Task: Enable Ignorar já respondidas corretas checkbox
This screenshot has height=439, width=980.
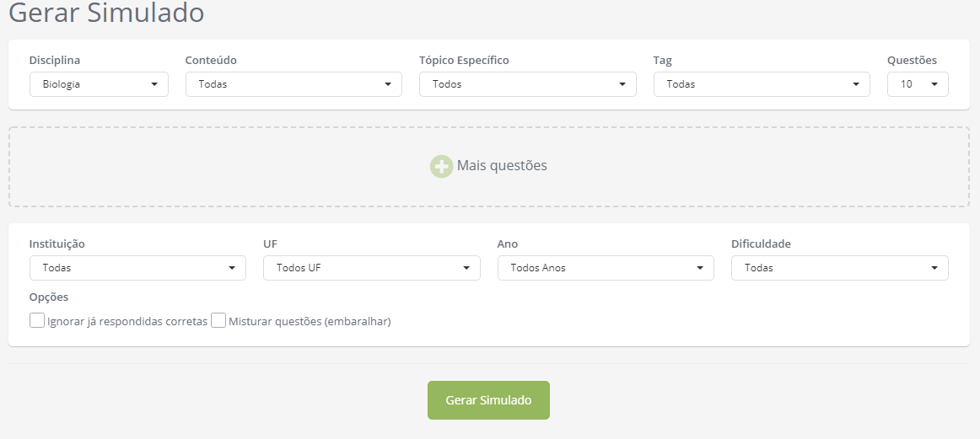Action: click(x=37, y=321)
